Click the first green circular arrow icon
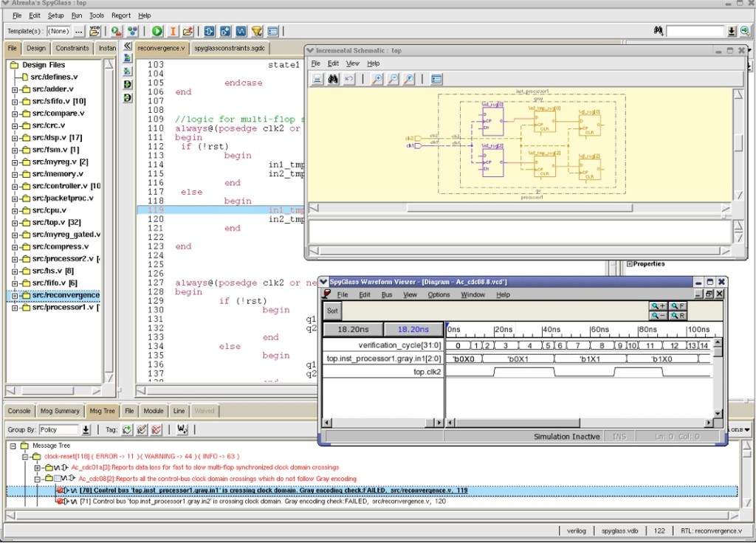This screenshot has height=543, width=756. [127, 84]
